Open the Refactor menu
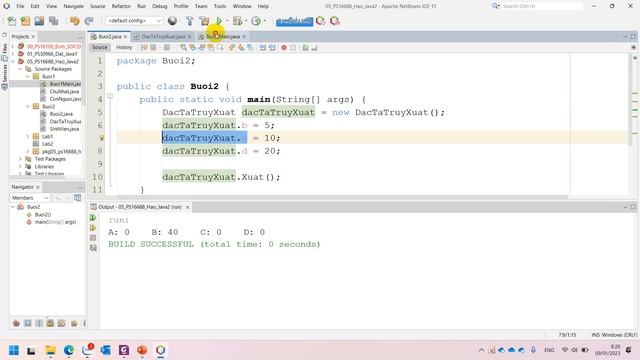The width and height of the screenshot is (640, 360). click(x=121, y=6)
